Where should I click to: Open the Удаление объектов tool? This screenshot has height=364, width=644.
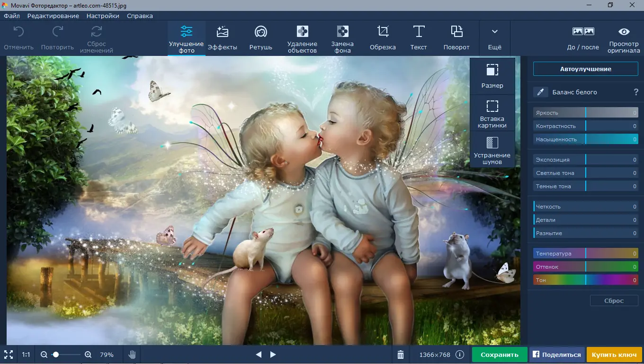pyautogui.click(x=302, y=37)
